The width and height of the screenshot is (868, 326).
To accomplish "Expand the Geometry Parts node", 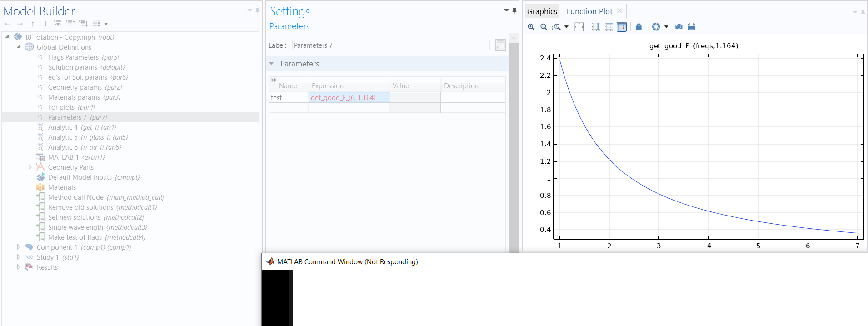I will [x=30, y=167].
